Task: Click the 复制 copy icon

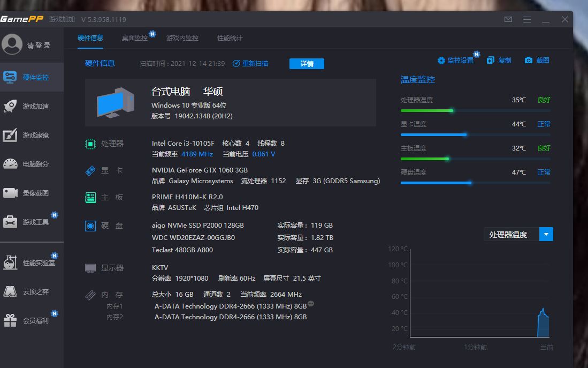Action: point(491,60)
